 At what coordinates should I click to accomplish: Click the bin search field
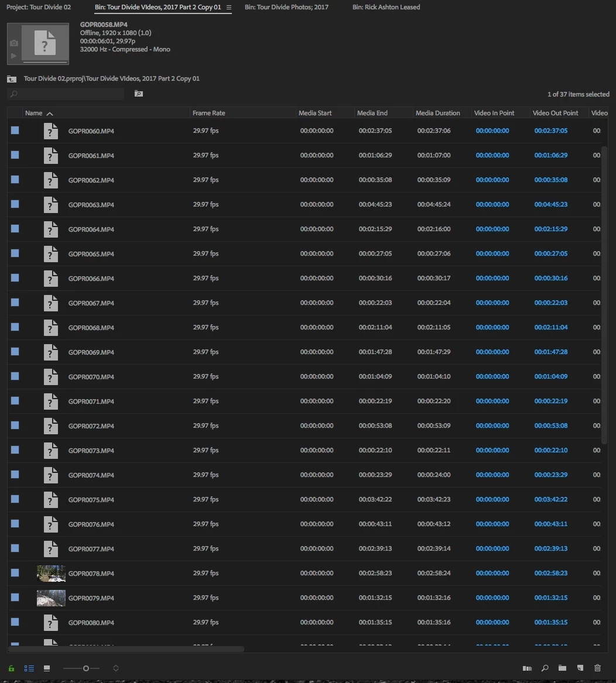tap(66, 94)
